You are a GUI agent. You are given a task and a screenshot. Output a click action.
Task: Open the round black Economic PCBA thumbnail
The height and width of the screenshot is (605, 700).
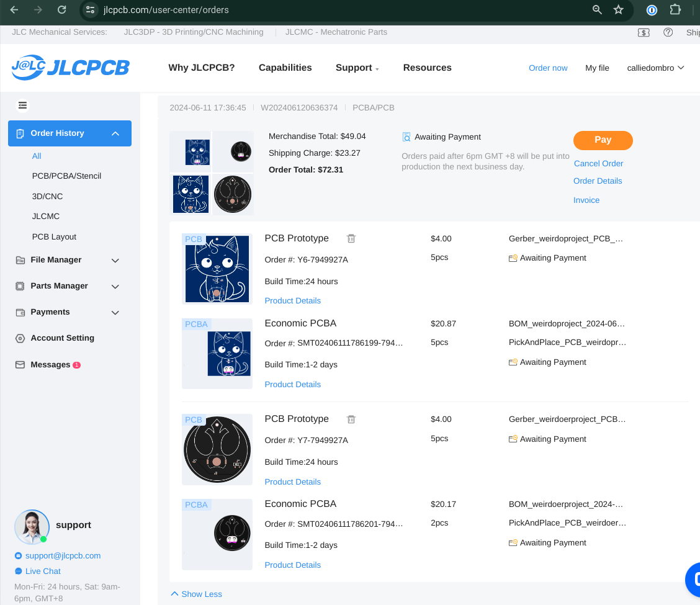217,534
